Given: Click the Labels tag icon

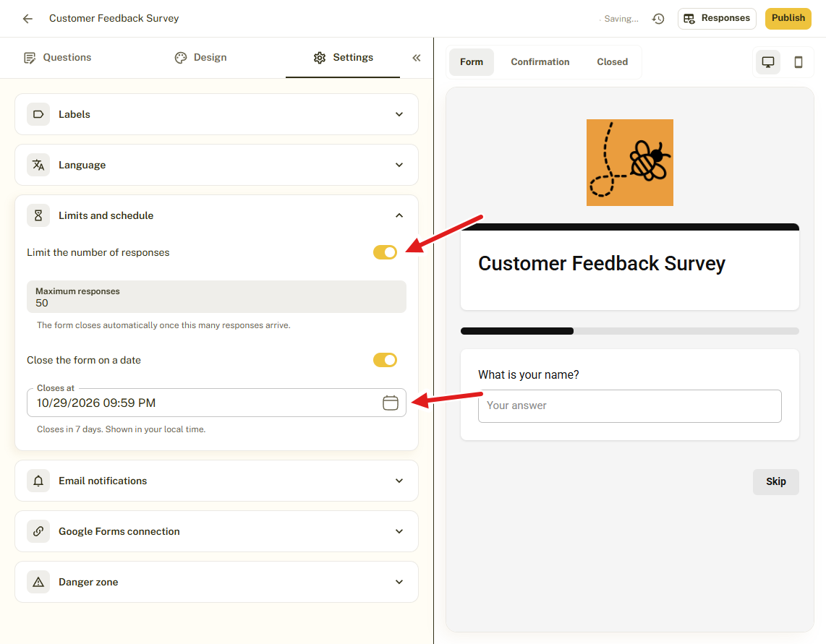Looking at the screenshot, I should click(38, 114).
